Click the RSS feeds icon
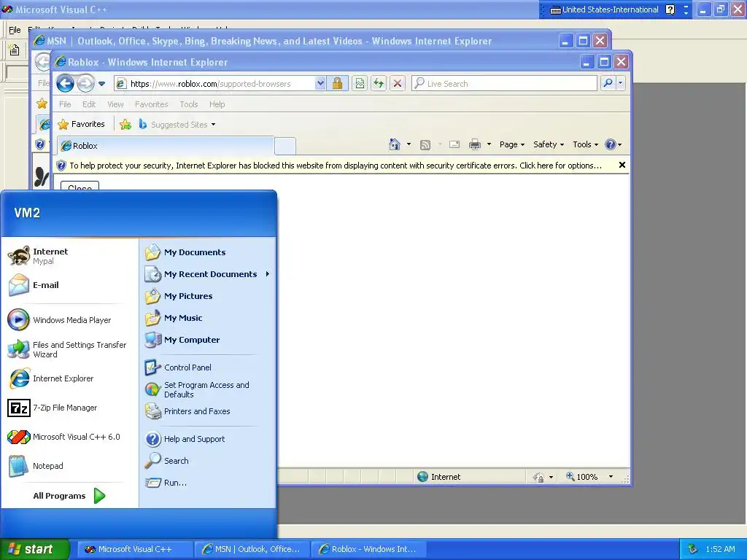The width and height of the screenshot is (747, 560). point(425,145)
